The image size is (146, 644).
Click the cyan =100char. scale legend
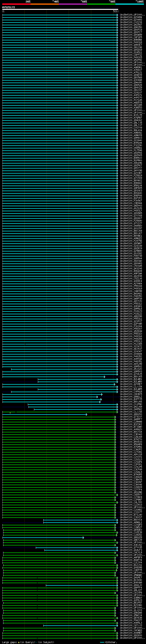[108, 642]
